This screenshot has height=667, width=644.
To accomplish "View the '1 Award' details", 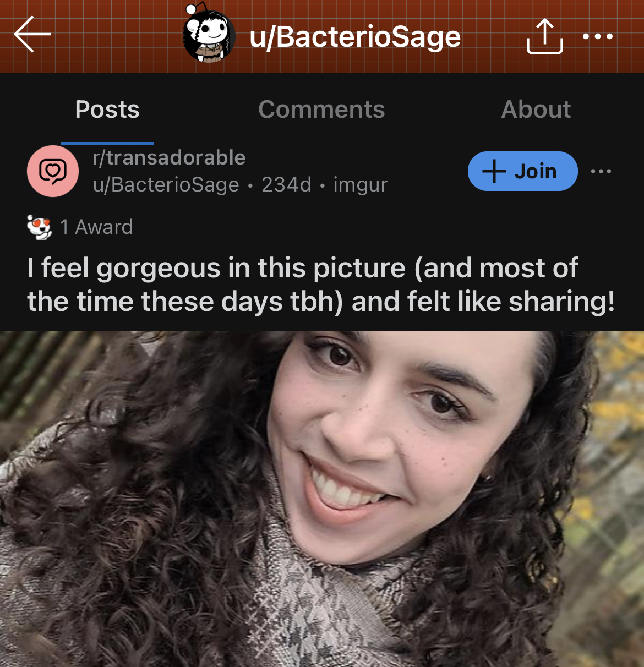I will tap(96, 227).
